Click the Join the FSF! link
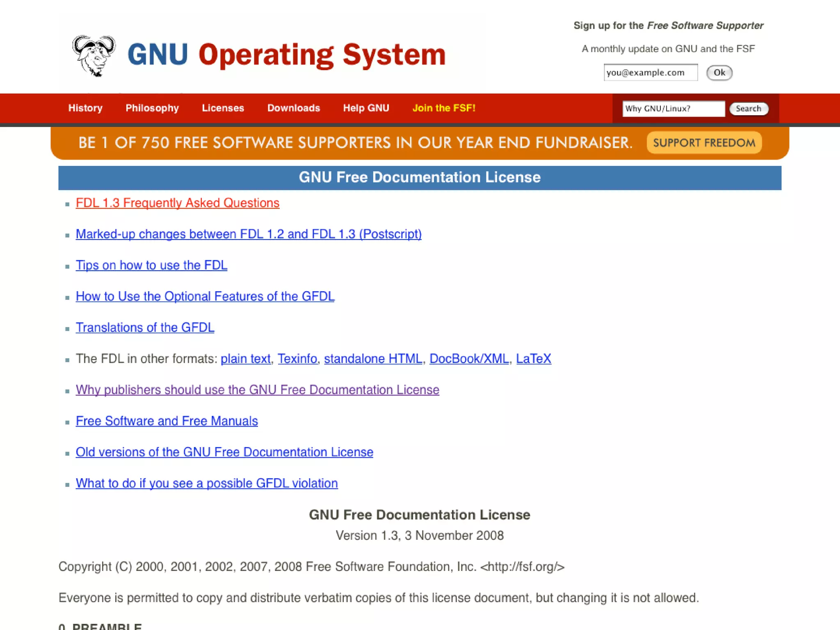The image size is (840, 630). tap(444, 108)
